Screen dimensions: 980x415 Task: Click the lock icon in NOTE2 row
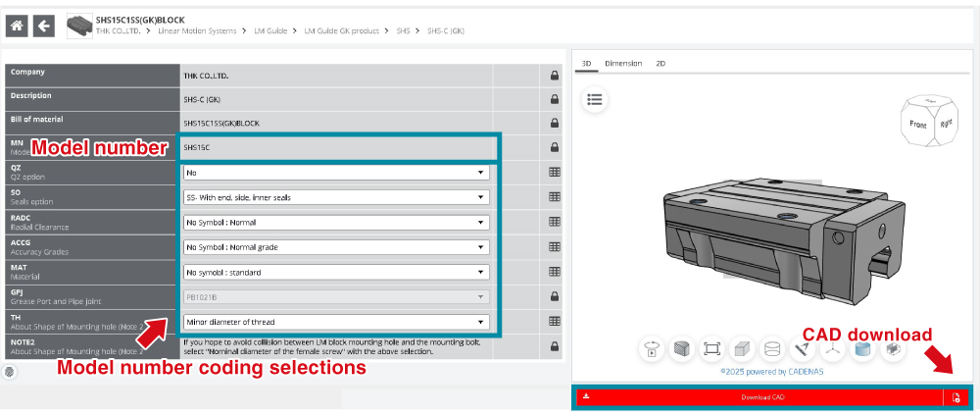click(554, 346)
